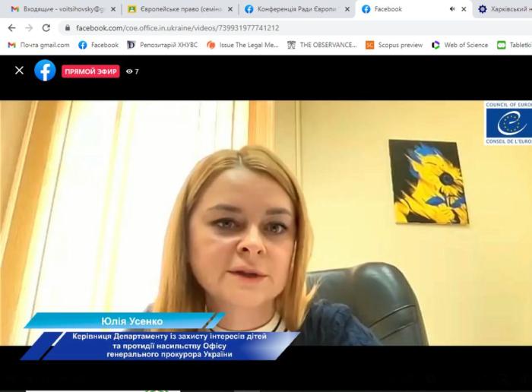The height and width of the screenshot is (392, 532).
Task: Open the Почта gmail.com bookmark
Action: (x=38, y=45)
